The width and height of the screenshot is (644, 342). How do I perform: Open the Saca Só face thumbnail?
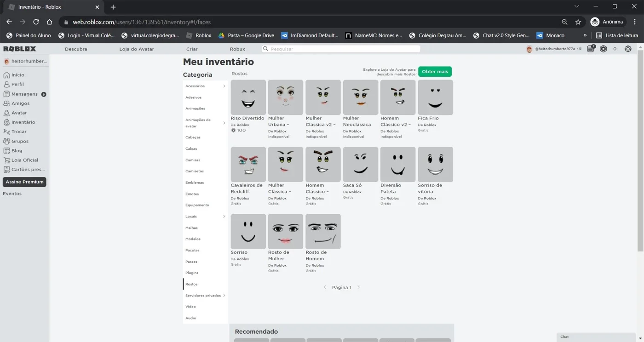coord(361,165)
